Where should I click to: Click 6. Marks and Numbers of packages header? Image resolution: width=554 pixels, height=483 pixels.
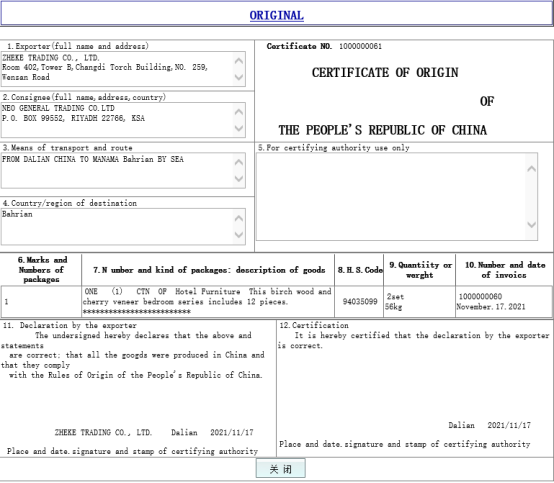coord(42,270)
